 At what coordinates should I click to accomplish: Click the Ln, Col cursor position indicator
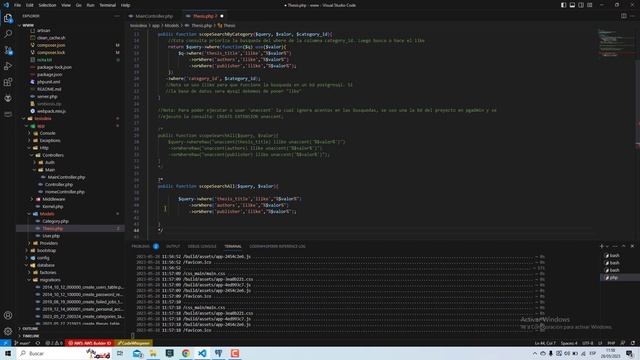[544, 343]
